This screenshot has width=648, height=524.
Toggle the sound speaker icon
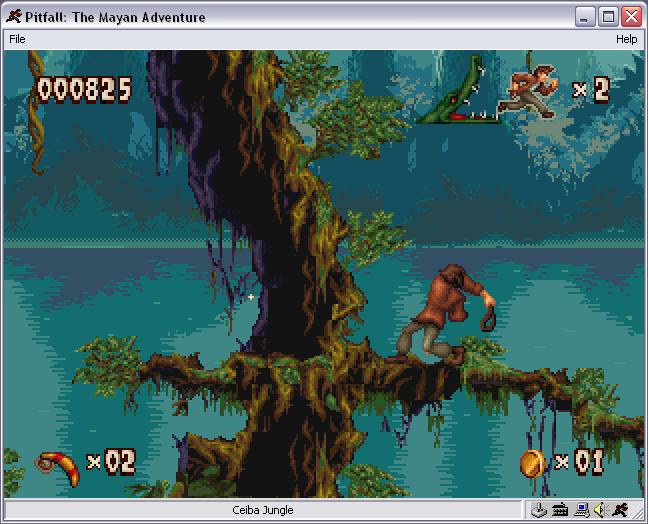pyautogui.click(x=600, y=510)
